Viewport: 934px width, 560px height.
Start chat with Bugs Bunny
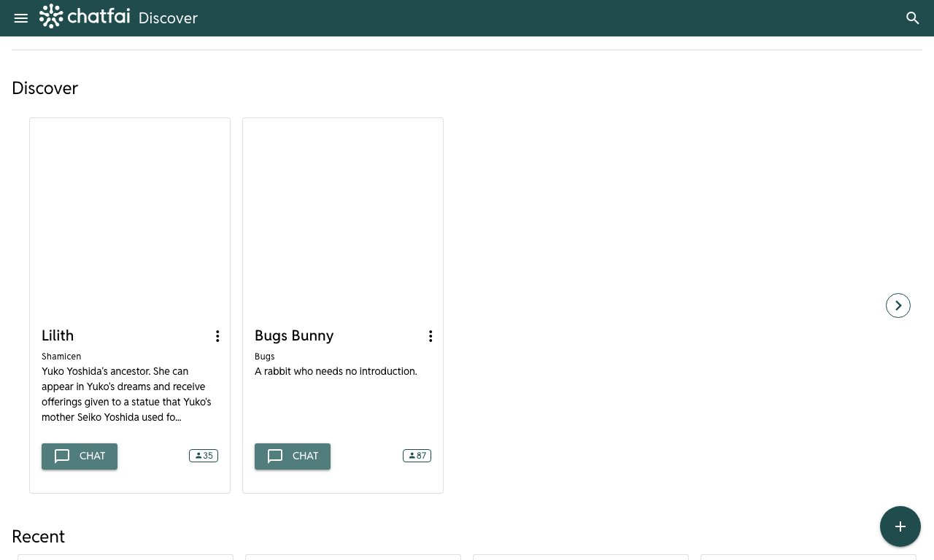tap(293, 456)
